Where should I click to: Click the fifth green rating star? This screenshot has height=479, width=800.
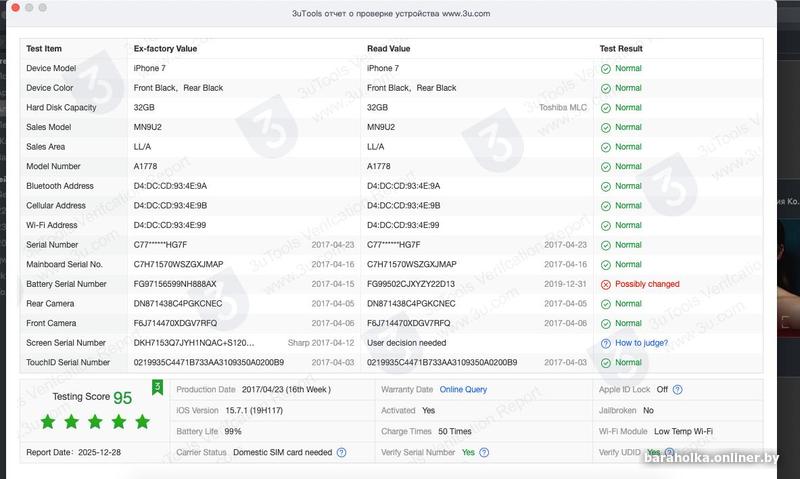[142, 422]
